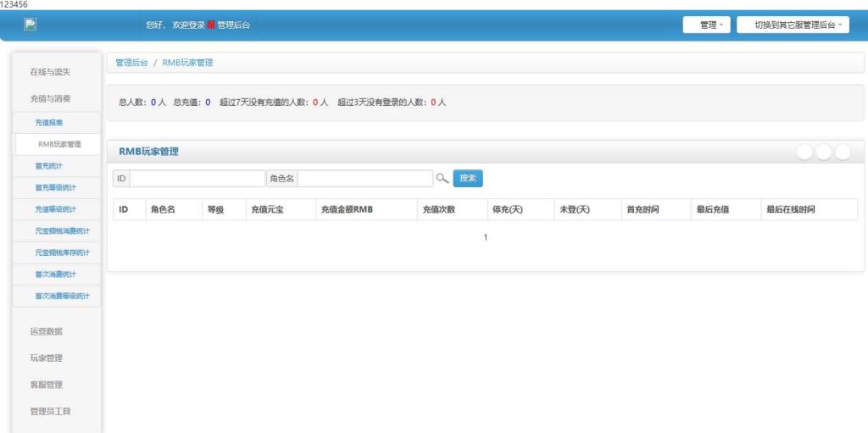
Task: Expand the 玩家管理 sidebar section
Action: 46,358
